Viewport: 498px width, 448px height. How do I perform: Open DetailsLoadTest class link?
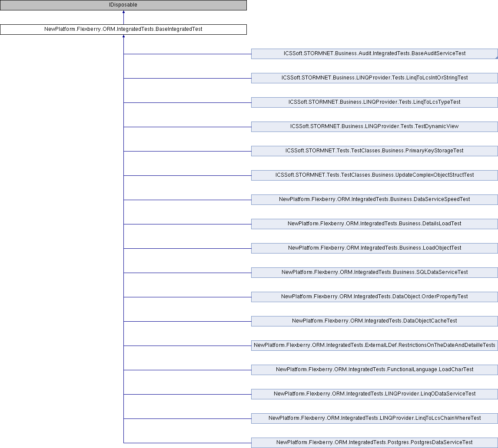click(375, 224)
